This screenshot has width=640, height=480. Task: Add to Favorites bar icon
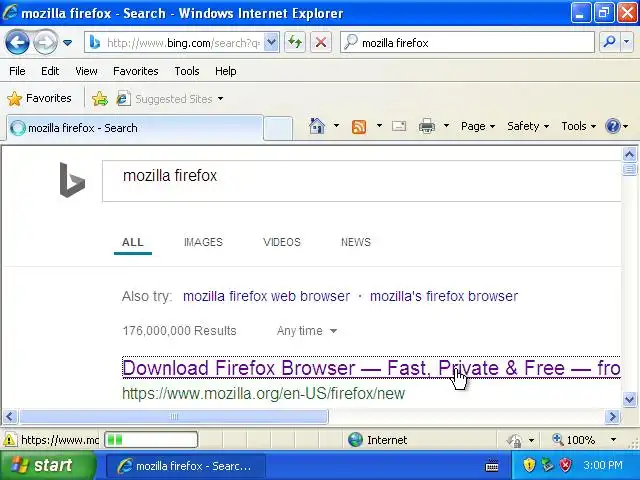[100, 98]
